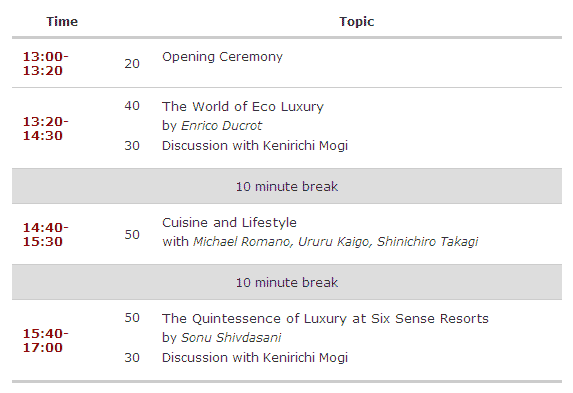Viewport: 573px width, 393px height.
Task: Click the name Shinichiro Takagi
Action: click(428, 242)
